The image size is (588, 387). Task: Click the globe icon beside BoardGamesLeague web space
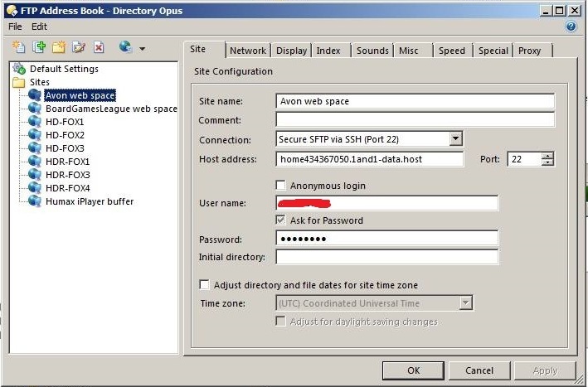coord(35,109)
